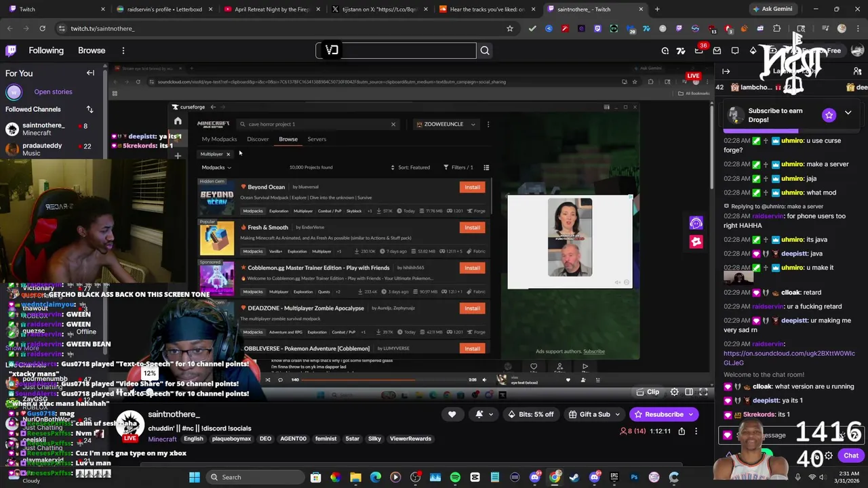Open the Reply to chat icon next to uhmiro
The image size is (868, 488).
click(726, 206)
